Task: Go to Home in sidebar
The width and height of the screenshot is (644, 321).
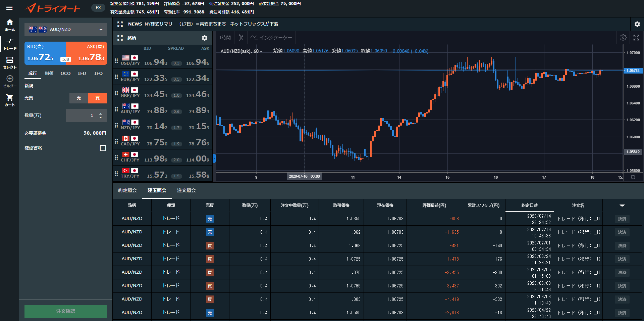Action: [10, 25]
